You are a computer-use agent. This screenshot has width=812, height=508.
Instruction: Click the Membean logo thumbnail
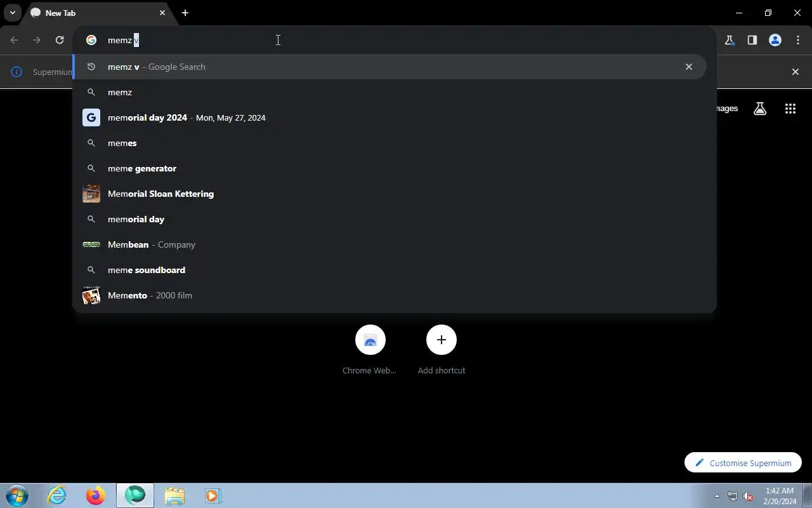pyautogui.click(x=91, y=244)
